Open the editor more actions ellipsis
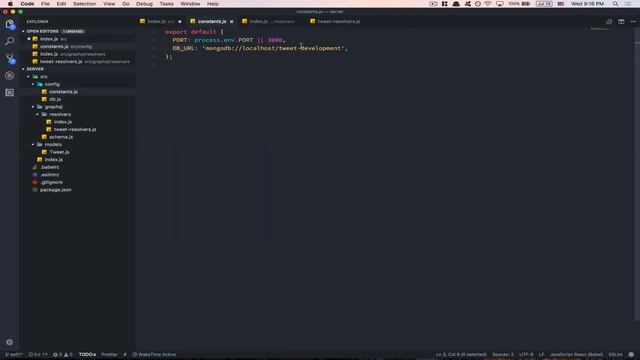This screenshot has width=640, height=360. coord(633,22)
